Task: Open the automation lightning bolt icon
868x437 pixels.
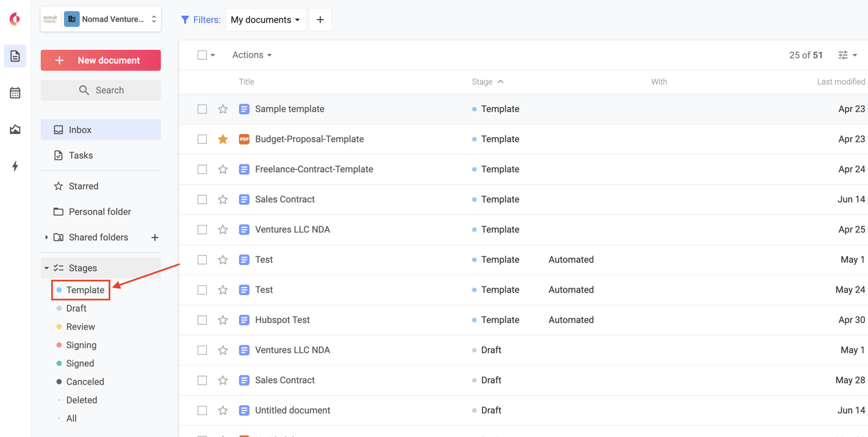Action: click(x=15, y=166)
